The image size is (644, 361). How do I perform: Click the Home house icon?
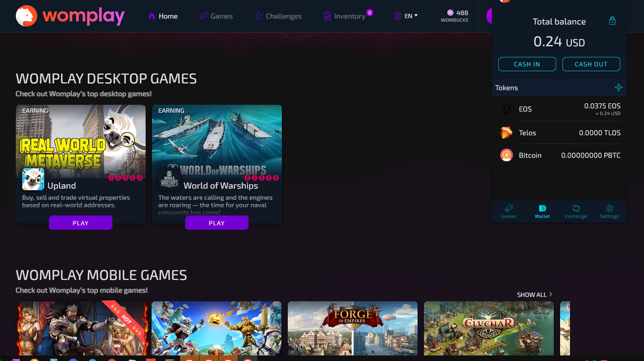pyautogui.click(x=152, y=16)
